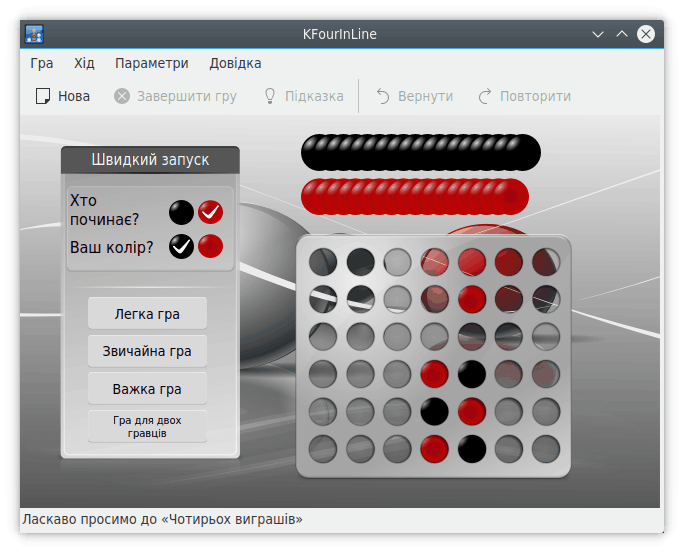Screen dimensions: 684x553
Task: Click the status bar text Ласкаво просимо
Action: tap(162, 519)
